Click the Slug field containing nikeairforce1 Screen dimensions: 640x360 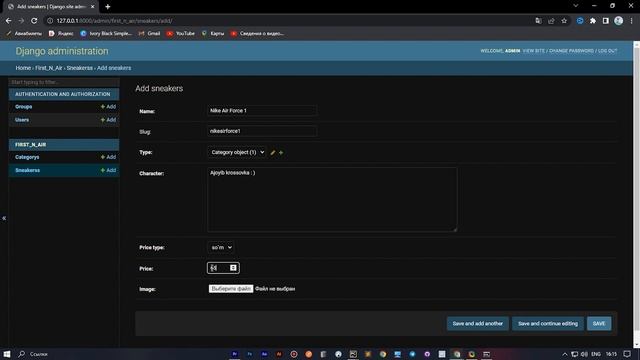[x=262, y=131]
